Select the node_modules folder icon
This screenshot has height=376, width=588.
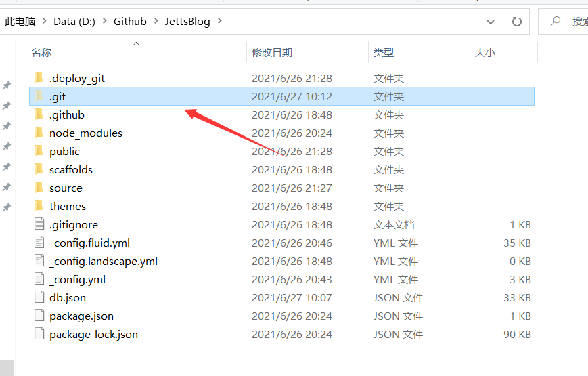(x=39, y=133)
